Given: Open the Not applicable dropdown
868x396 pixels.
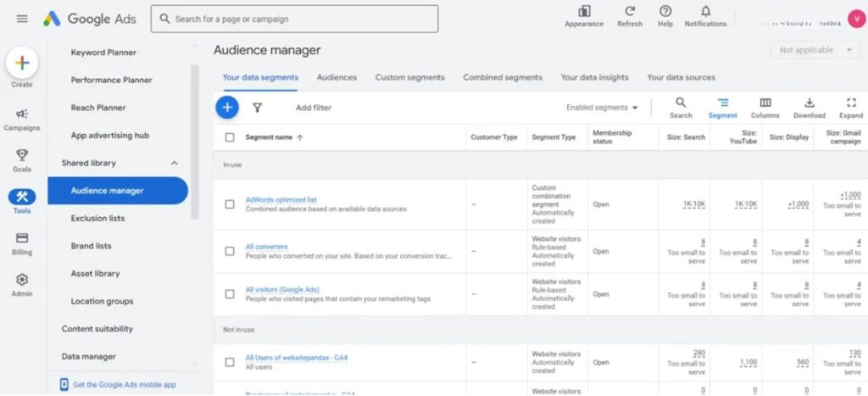Looking at the screenshot, I should 815,50.
